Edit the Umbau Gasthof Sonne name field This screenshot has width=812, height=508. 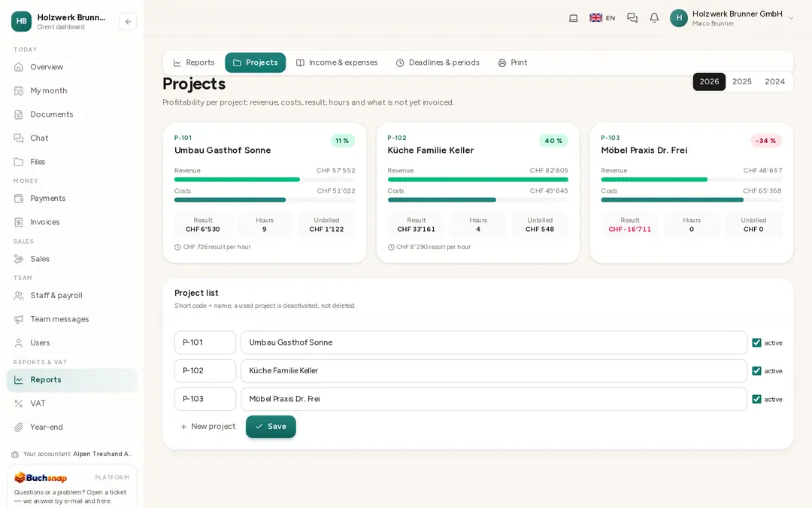[x=494, y=342]
